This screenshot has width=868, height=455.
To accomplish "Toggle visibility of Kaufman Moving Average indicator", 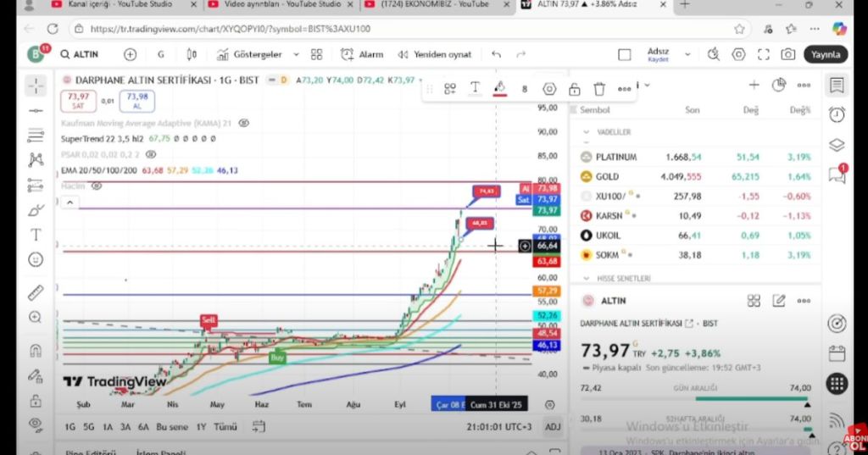I will (243, 123).
